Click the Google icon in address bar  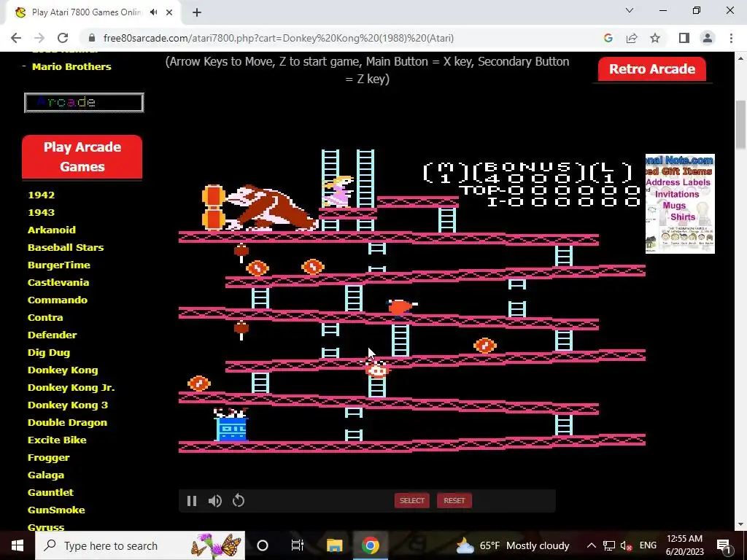click(608, 38)
